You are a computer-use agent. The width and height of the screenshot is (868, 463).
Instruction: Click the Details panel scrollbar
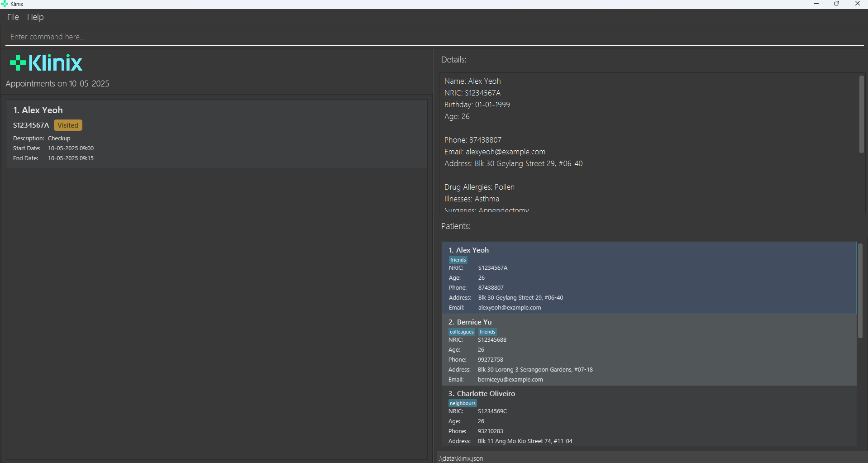pyautogui.click(x=861, y=114)
